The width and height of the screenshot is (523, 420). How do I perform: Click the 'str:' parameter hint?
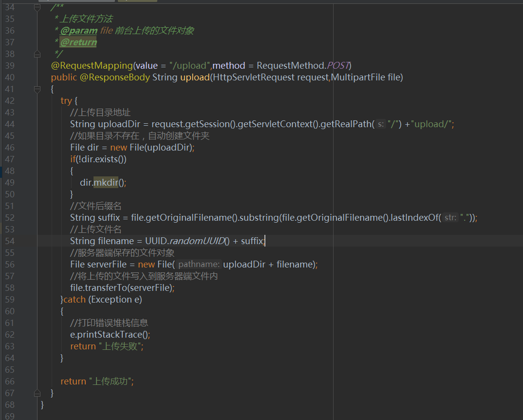coord(450,218)
